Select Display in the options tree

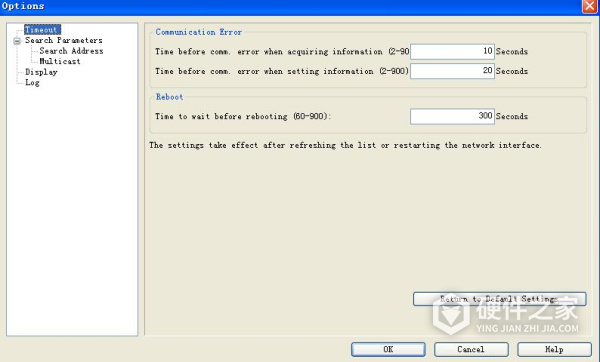point(41,72)
